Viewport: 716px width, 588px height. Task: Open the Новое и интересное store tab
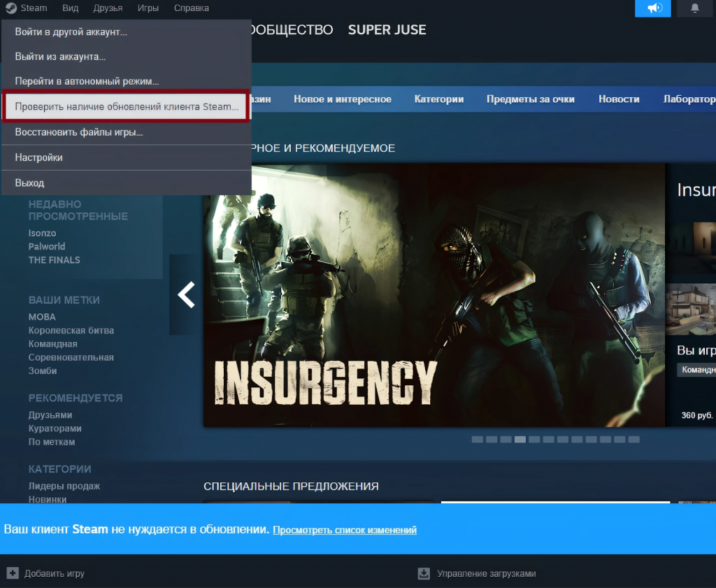pyautogui.click(x=343, y=99)
